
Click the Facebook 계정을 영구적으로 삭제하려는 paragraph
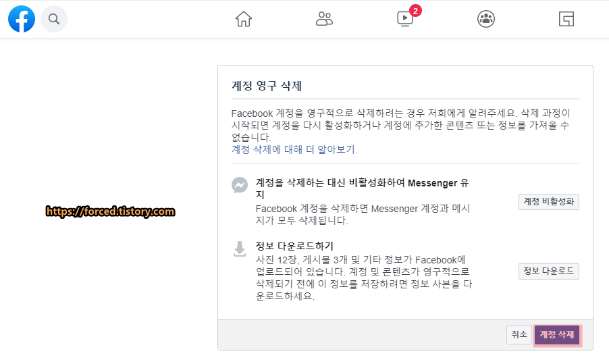pyautogui.click(x=400, y=125)
